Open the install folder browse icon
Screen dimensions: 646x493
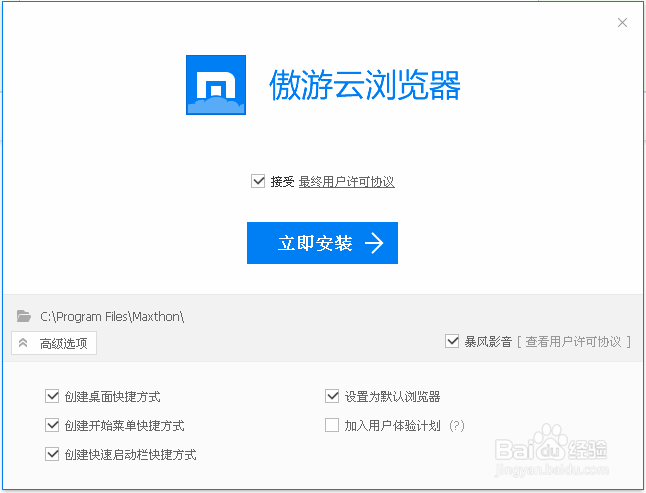pyautogui.click(x=24, y=316)
